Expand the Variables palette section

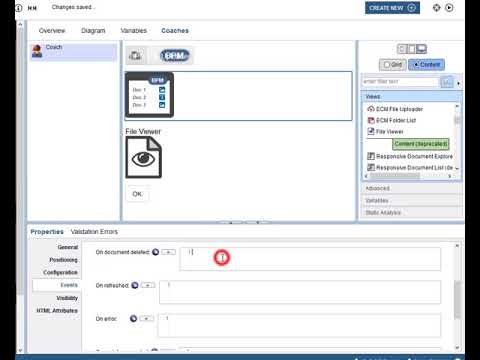coord(411,201)
